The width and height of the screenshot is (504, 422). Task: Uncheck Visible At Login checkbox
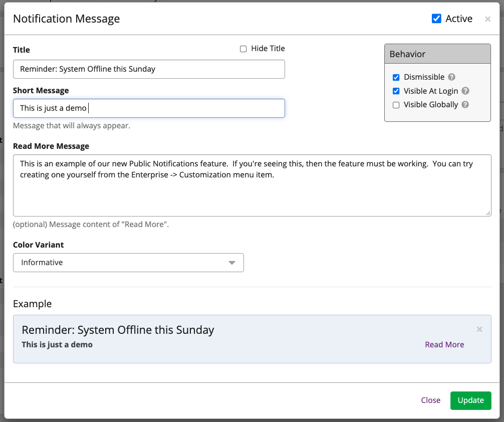click(396, 91)
